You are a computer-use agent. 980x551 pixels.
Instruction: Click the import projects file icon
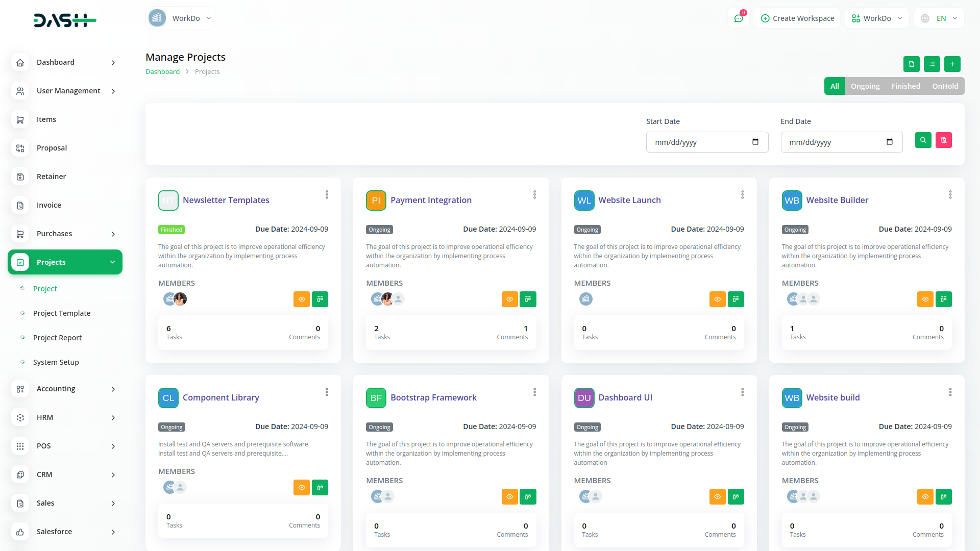coord(911,64)
